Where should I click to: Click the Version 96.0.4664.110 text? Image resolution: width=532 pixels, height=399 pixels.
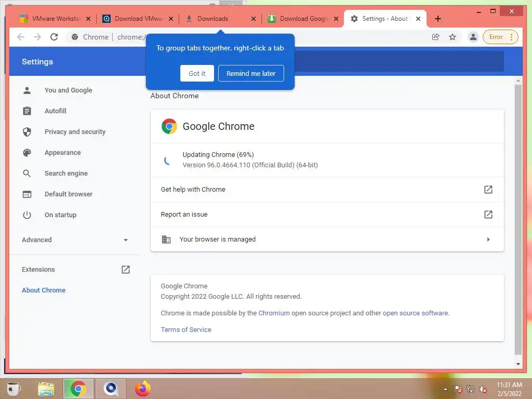click(x=250, y=165)
